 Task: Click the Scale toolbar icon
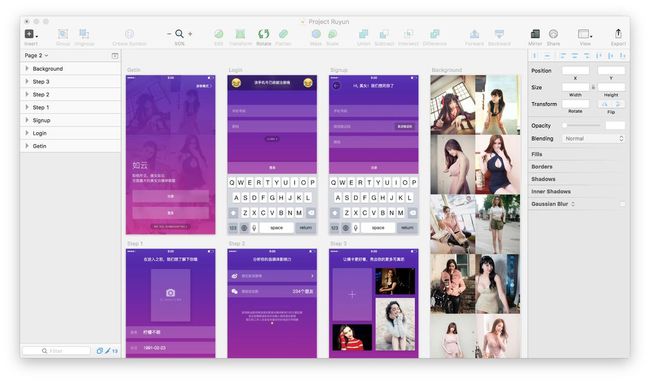[332, 34]
